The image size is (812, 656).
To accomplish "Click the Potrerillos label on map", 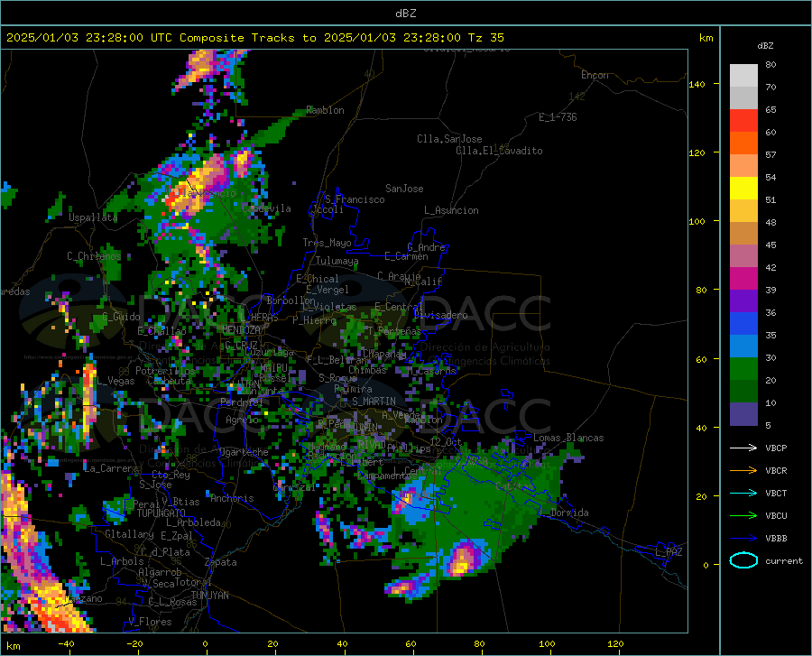I will coord(165,371).
